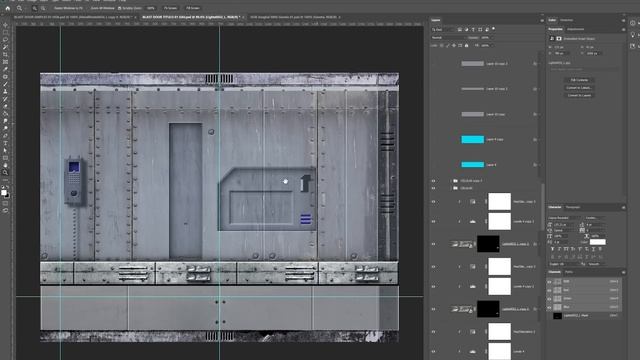This screenshot has width=640, height=360.
Task: Select the Zoom tool in the toolbar
Action: tap(5, 173)
